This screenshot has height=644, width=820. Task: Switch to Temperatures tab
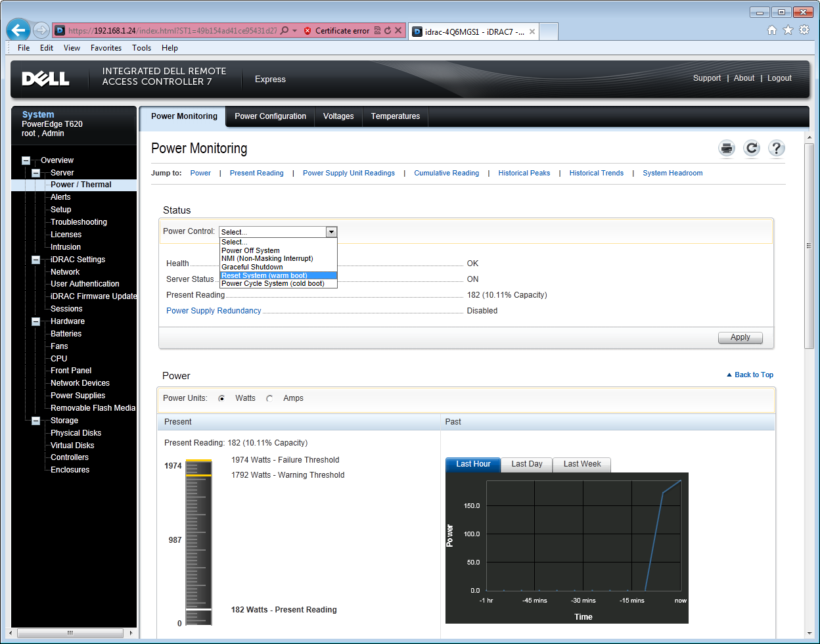[x=396, y=116]
